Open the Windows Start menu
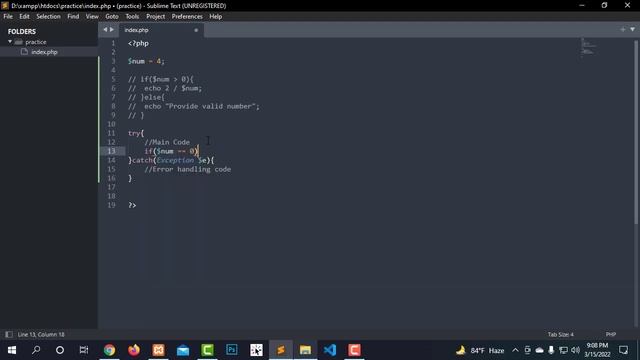 coord(12,350)
